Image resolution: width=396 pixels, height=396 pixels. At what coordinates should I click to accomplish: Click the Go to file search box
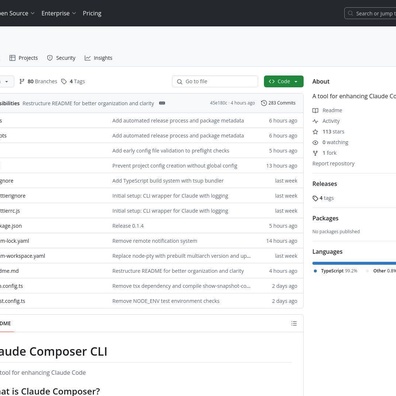pyautogui.click(x=215, y=81)
